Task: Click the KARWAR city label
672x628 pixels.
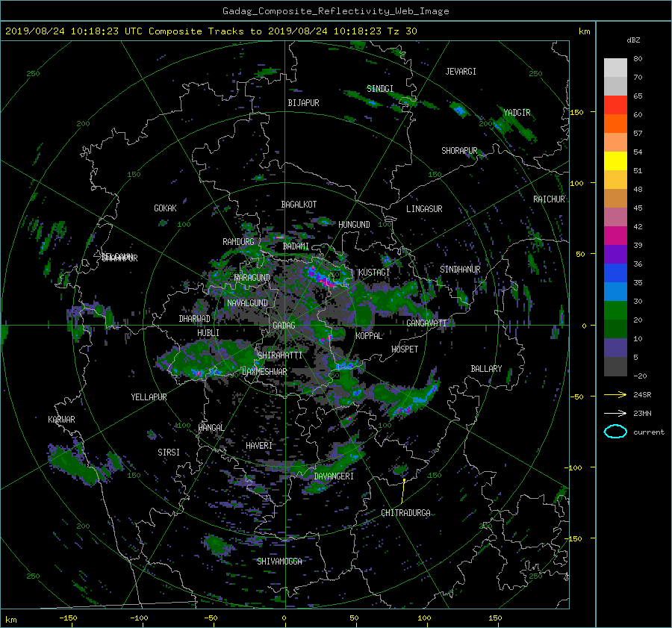Action: (61, 420)
